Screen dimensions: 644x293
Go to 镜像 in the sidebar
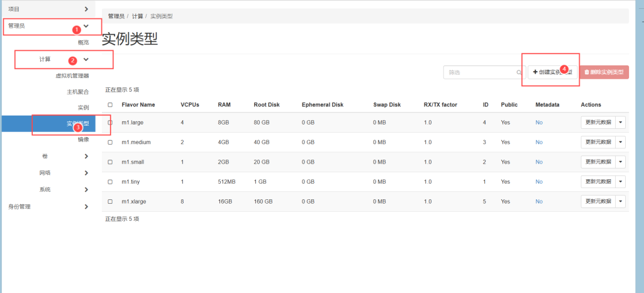click(82, 140)
